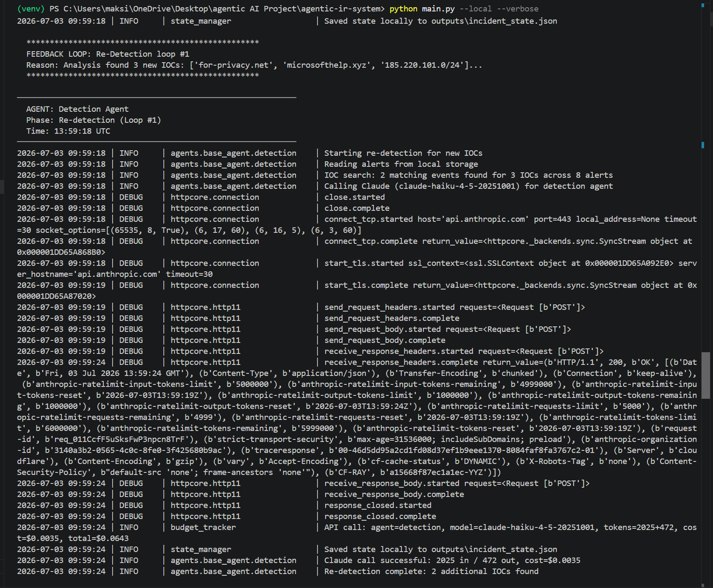Click the request id 'req_011CcfF5uSksFwP3npcn8TrF'
This screenshot has height=588, width=713.
coord(122,439)
